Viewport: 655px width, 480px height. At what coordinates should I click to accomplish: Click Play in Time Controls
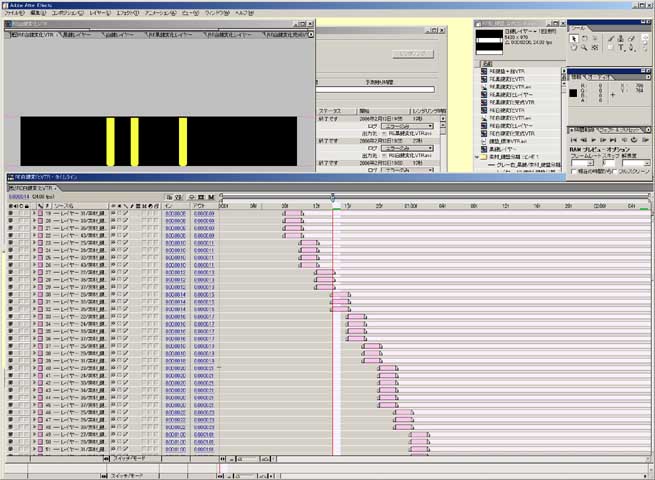click(594, 140)
